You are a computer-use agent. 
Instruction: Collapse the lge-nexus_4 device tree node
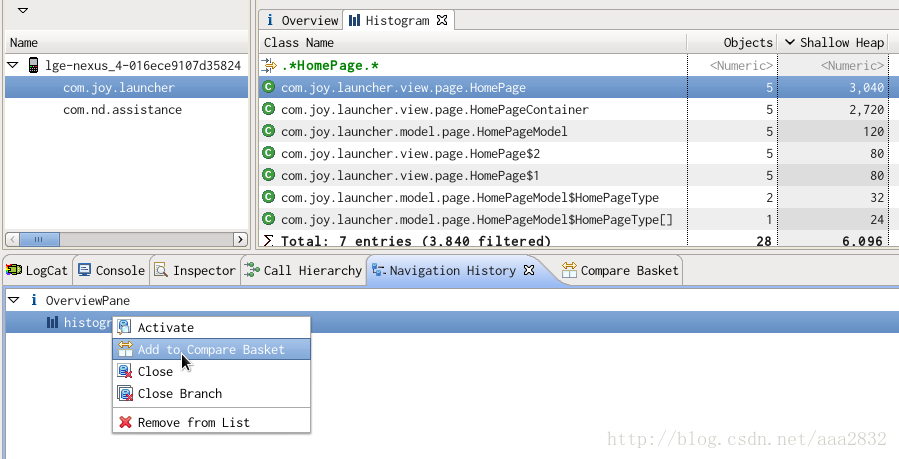(13, 65)
